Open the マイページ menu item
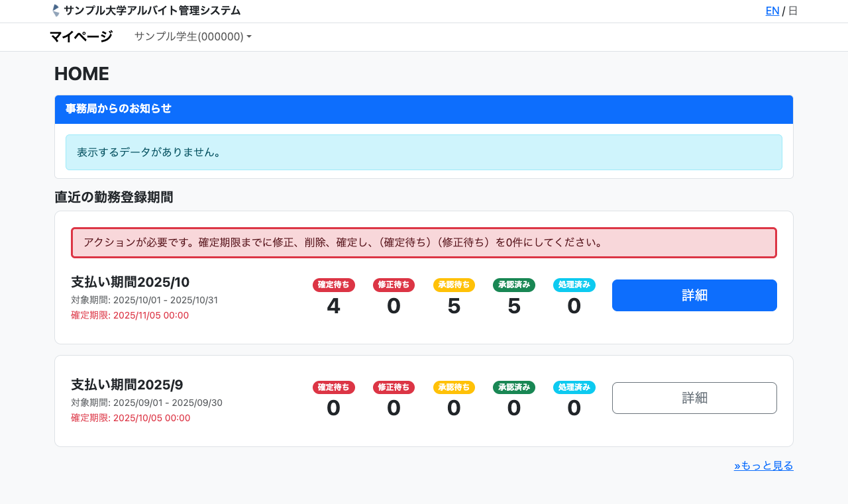Viewport: 848px width, 504px height. 82,36
